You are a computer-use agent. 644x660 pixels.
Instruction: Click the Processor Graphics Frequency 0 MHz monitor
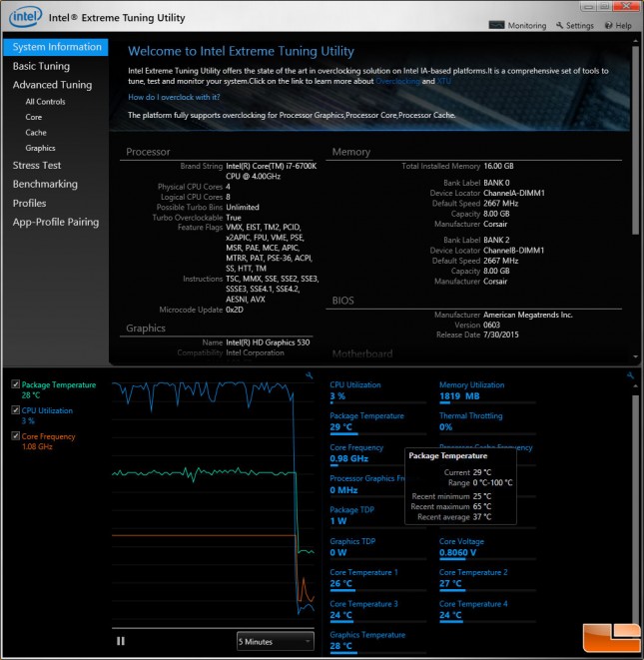366,485
